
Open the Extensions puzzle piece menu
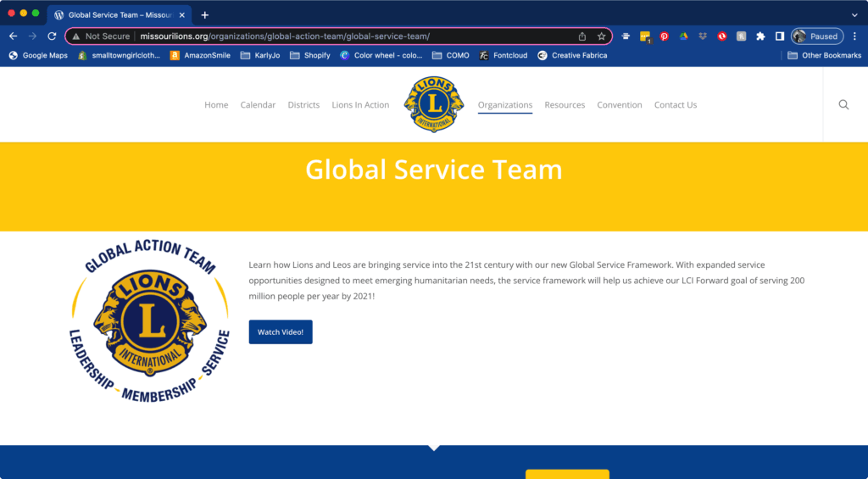tap(760, 36)
